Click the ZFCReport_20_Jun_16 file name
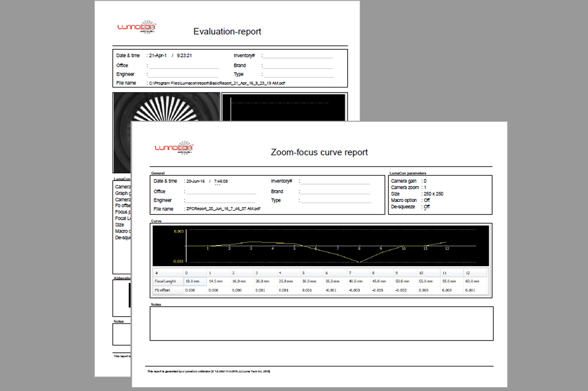 (x=223, y=209)
